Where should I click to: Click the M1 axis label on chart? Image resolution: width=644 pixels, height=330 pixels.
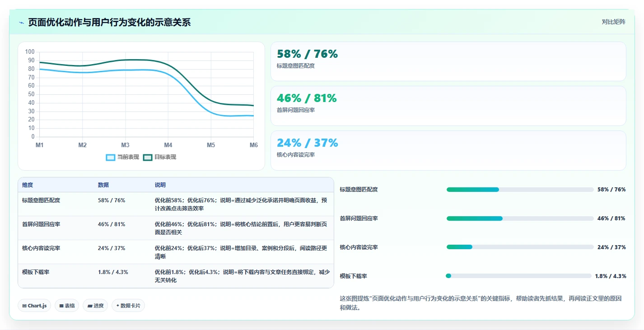coord(40,145)
